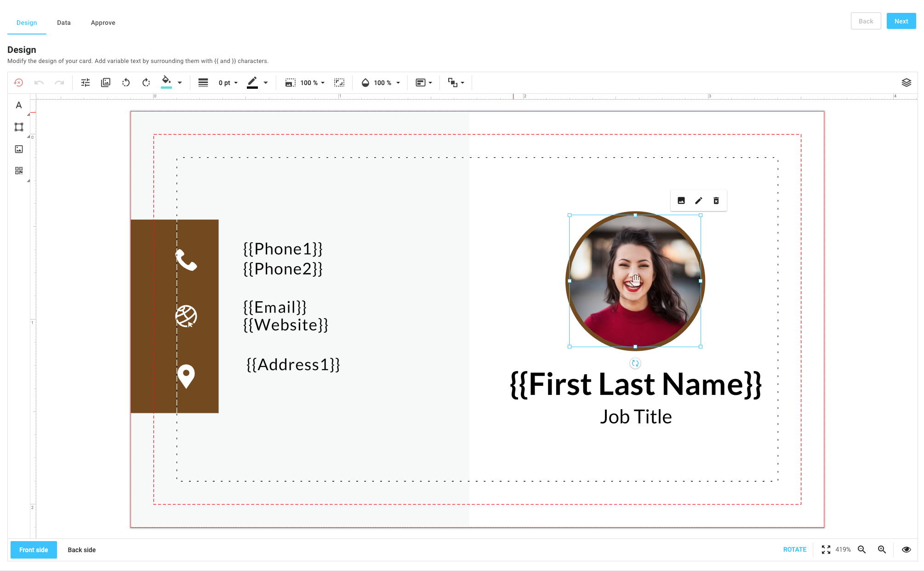The image size is (924, 571).
Task: Click the ROTATE link
Action: point(794,550)
